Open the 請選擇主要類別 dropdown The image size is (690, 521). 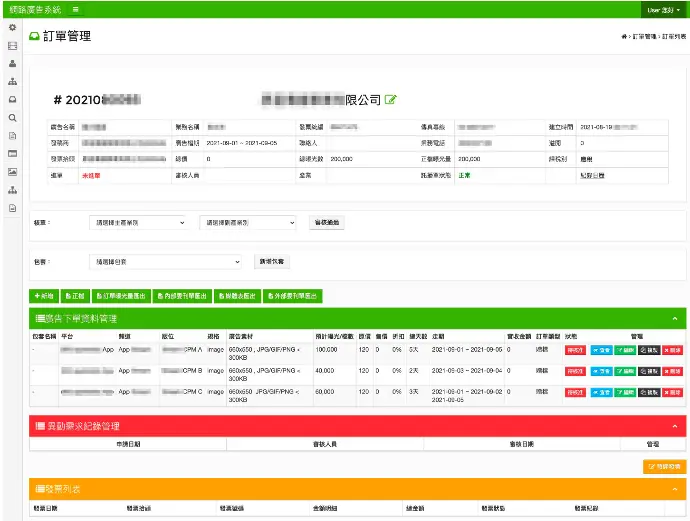[137, 223]
